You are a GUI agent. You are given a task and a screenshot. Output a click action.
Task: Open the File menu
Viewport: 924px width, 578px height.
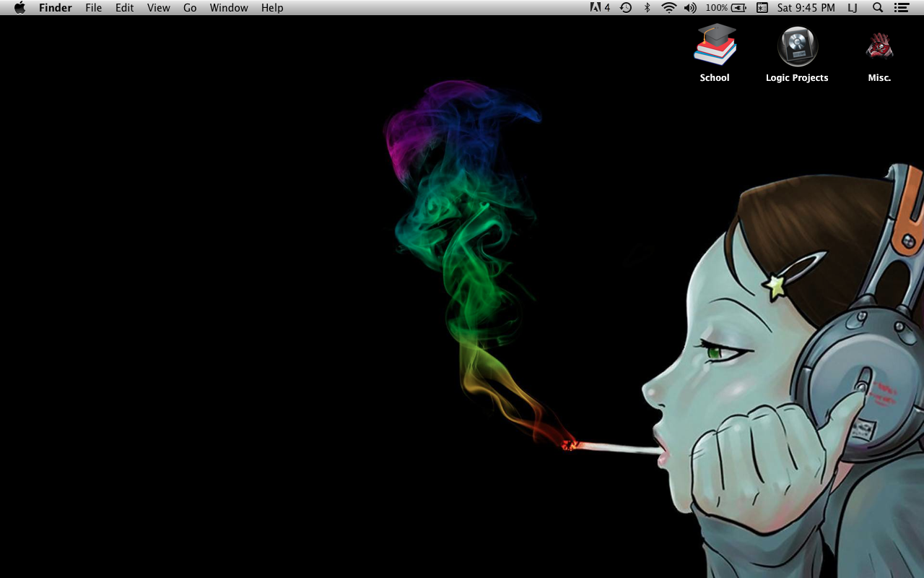pos(94,8)
